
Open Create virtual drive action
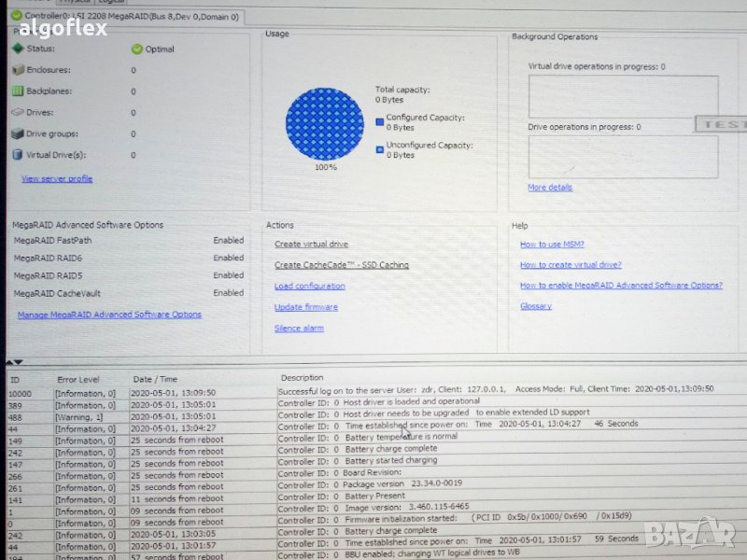click(311, 245)
